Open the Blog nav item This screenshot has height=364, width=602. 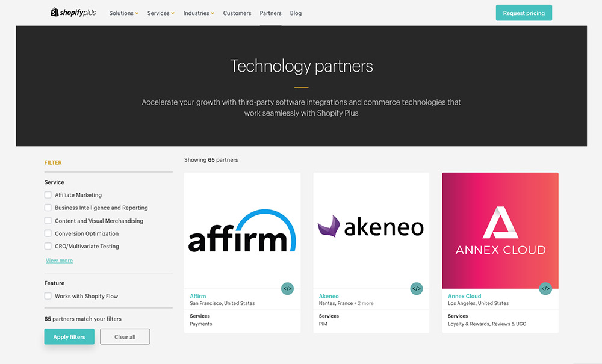[296, 13]
